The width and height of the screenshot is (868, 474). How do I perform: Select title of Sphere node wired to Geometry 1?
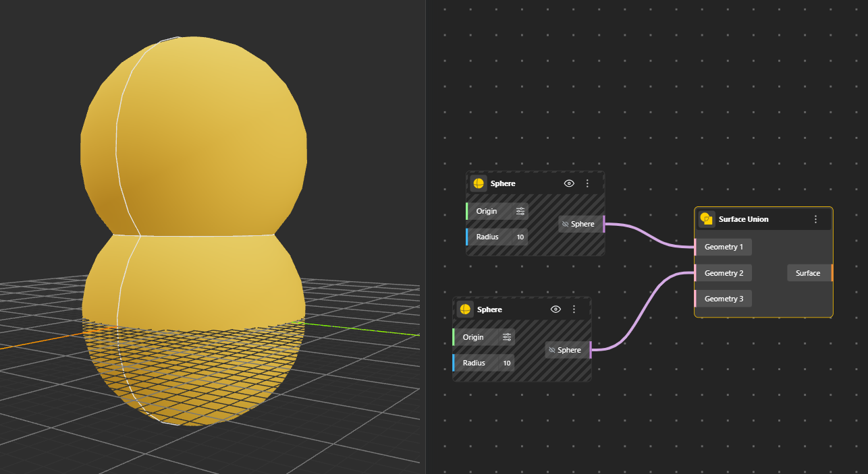pos(503,183)
